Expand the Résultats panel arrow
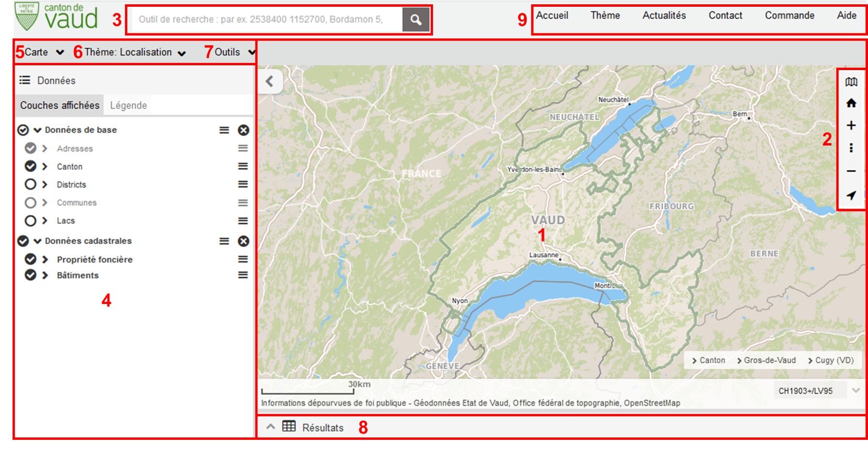 click(x=271, y=426)
